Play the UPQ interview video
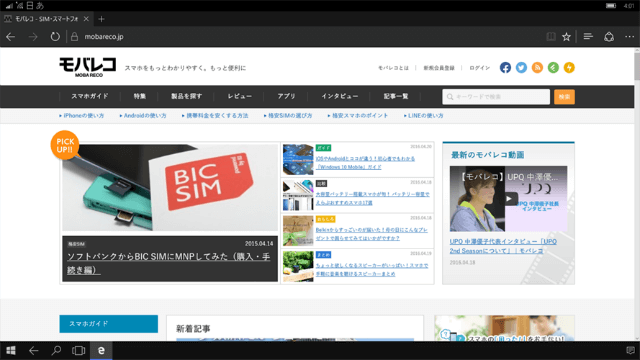 (509, 199)
